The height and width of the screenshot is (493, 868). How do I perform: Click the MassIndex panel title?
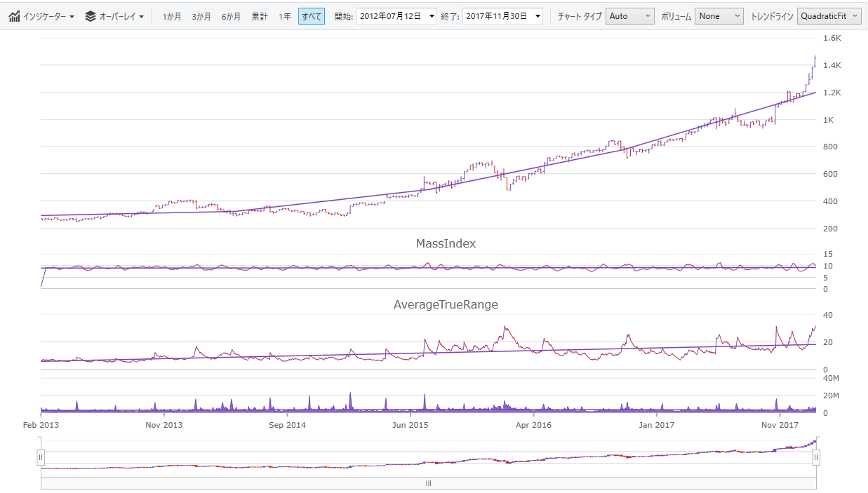[x=445, y=243]
